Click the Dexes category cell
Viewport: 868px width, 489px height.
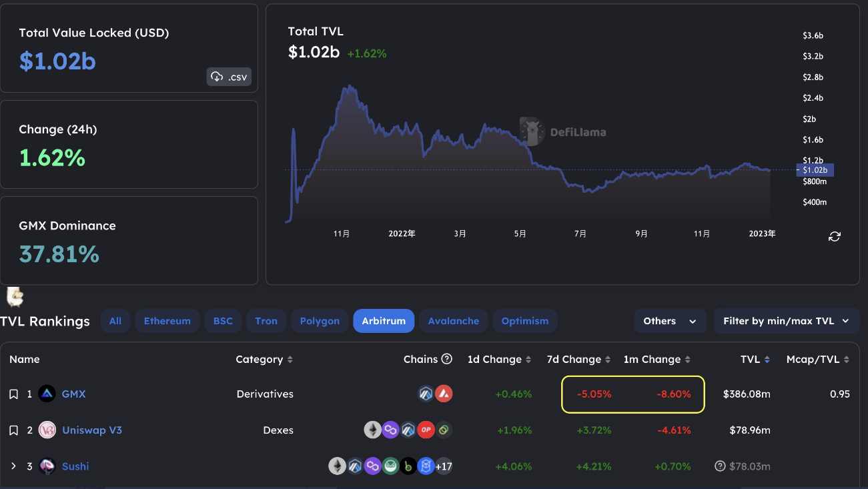(x=278, y=430)
